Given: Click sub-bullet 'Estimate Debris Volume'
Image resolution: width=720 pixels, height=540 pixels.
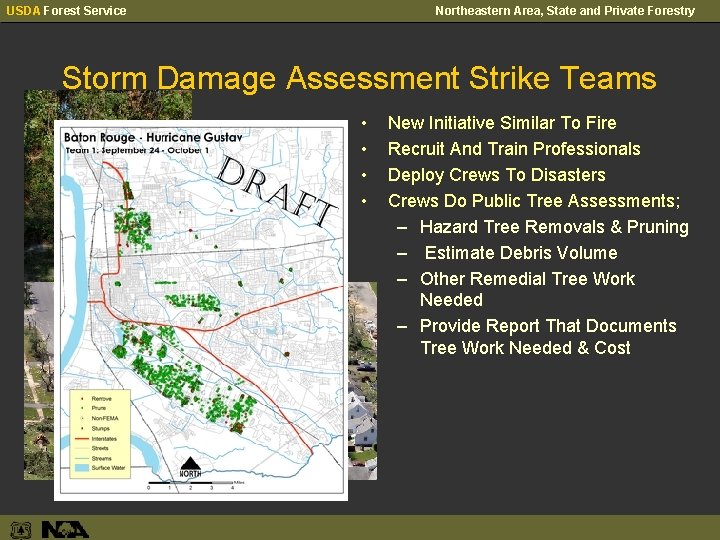Looking at the screenshot, I should 521,253.
